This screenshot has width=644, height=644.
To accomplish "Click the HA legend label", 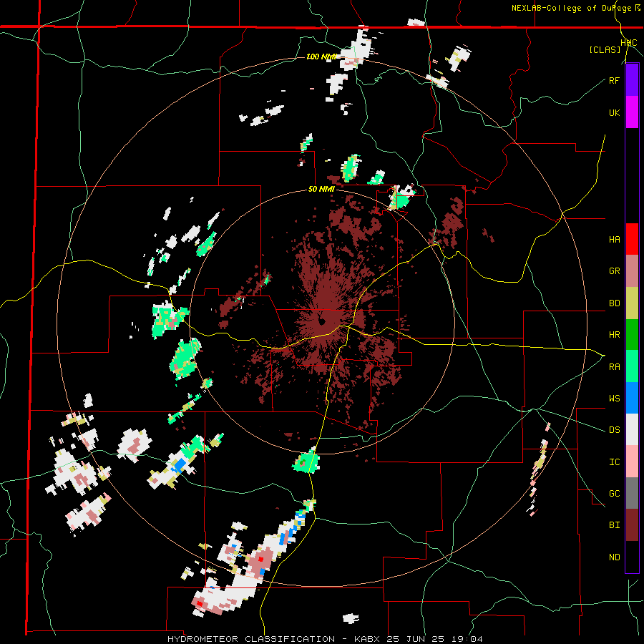I will click(614, 240).
